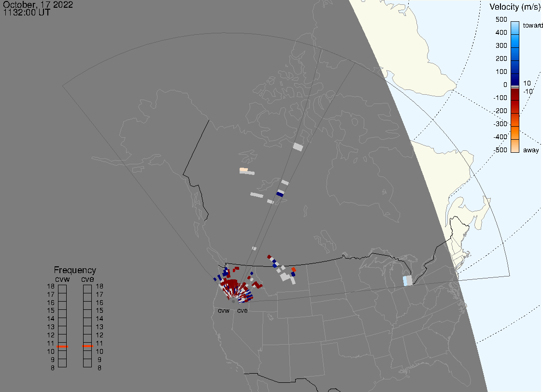Click the "-400" velocity scale label

point(500,137)
